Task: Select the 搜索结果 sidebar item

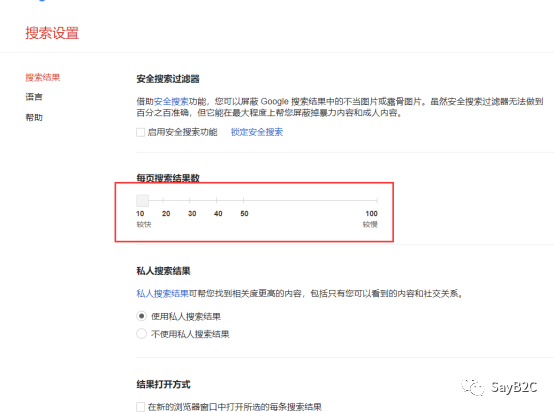Action: 43,77
